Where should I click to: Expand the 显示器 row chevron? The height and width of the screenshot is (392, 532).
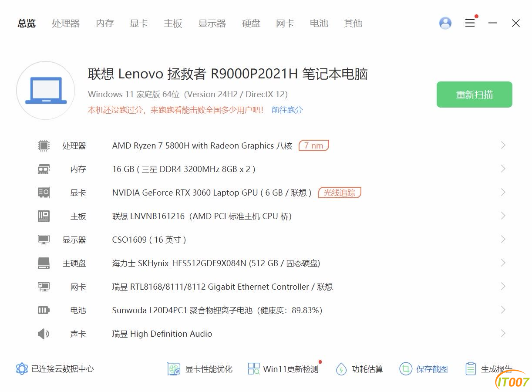click(x=503, y=239)
